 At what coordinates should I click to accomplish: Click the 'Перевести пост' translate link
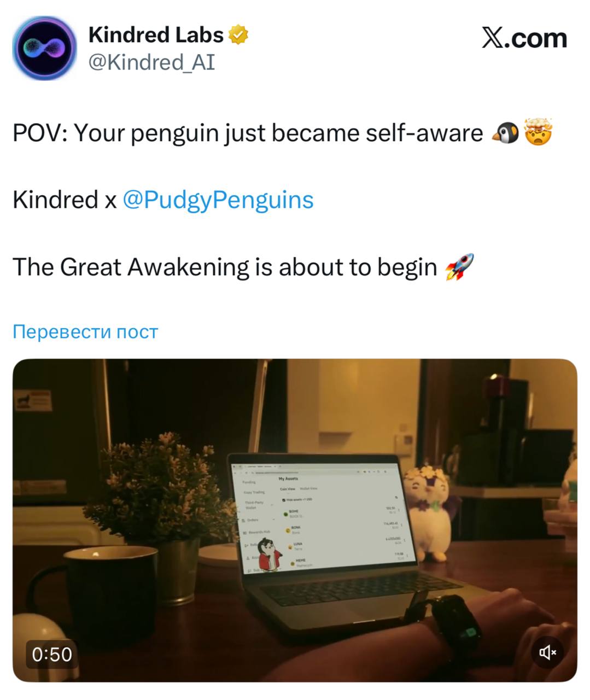85,331
